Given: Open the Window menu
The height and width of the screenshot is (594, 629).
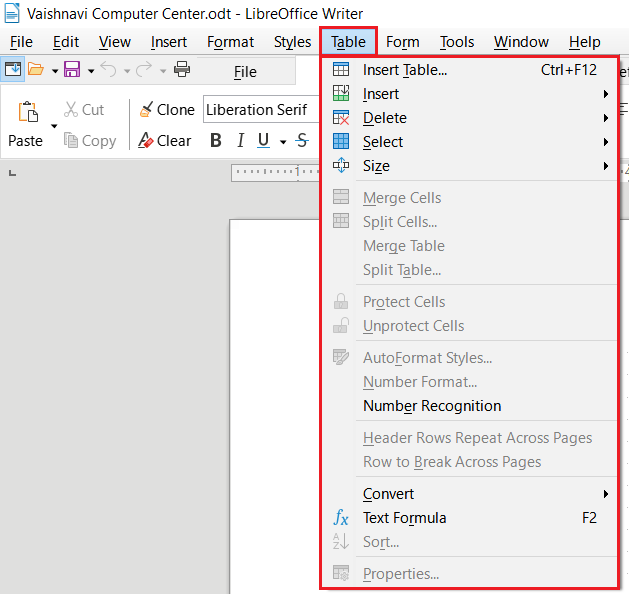Looking at the screenshot, I should pyautogui.click(x=521, y=42).
